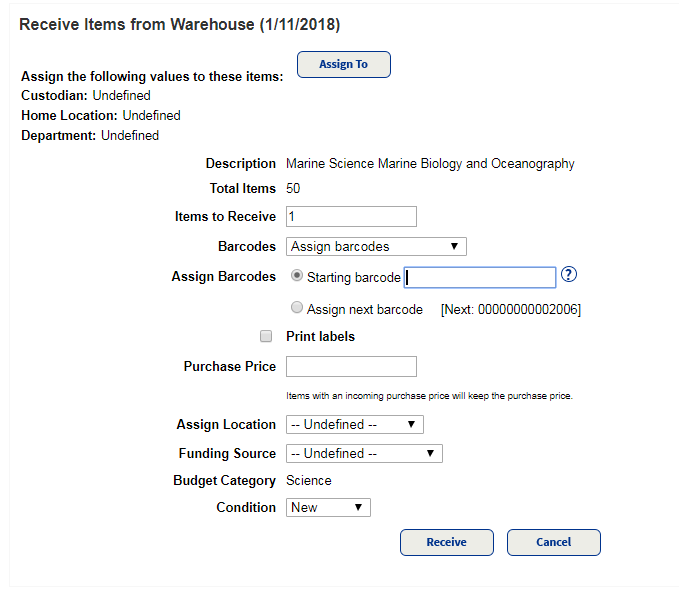Screen dimensions: 679x591
Task: Click the 'Starting barcode' label text
Action: 354,278
